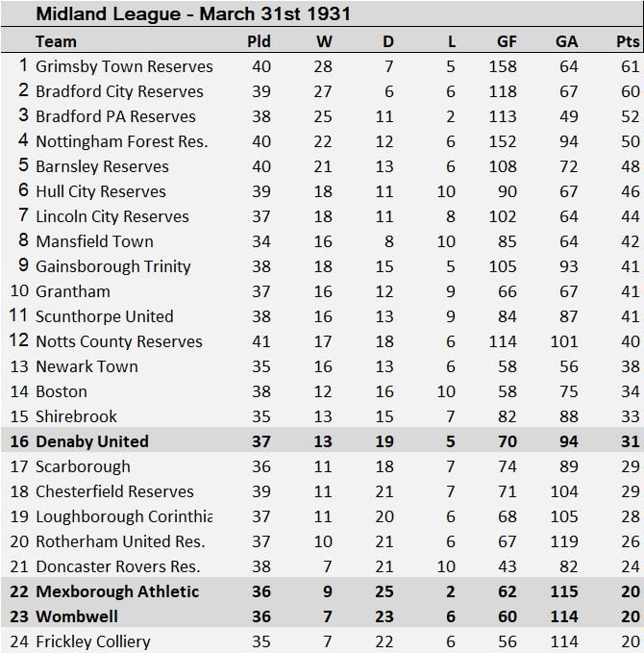
Task: Select position number 12 in the ranking column
Action: coord(19,341)
